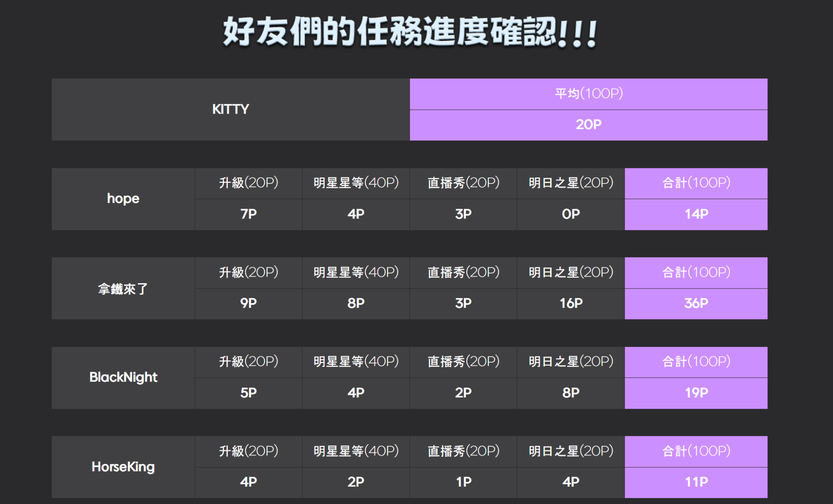Select KITTY's 20P average value

(588, 125)
